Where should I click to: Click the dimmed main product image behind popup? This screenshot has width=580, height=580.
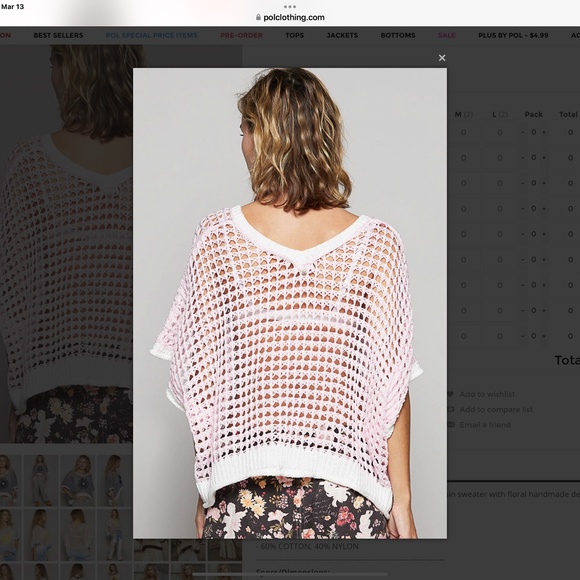pos(66,244)
